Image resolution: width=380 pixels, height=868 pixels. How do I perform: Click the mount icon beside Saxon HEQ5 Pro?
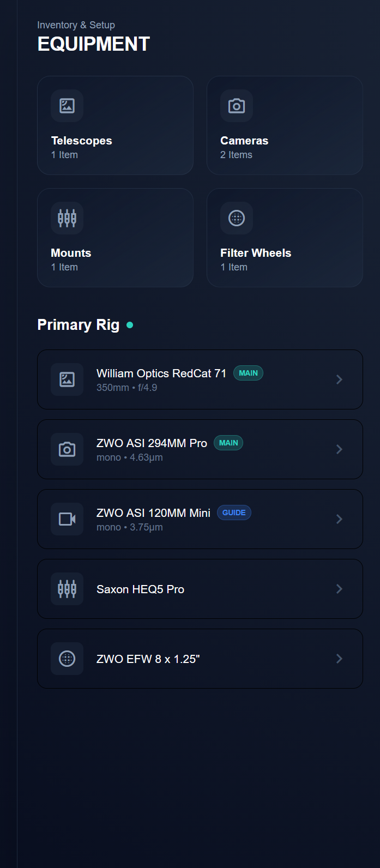(67, 589)
